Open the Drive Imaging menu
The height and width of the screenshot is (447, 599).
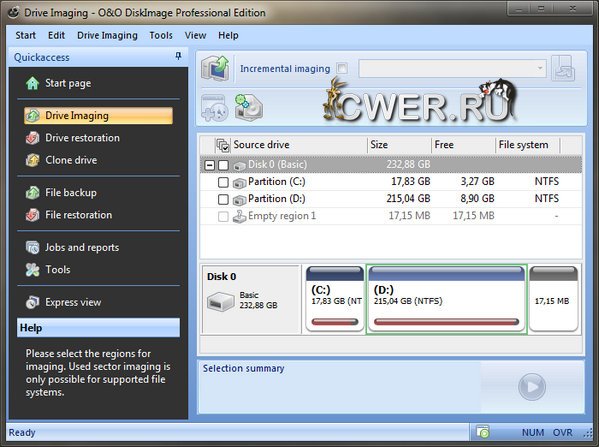coord(107,35)
